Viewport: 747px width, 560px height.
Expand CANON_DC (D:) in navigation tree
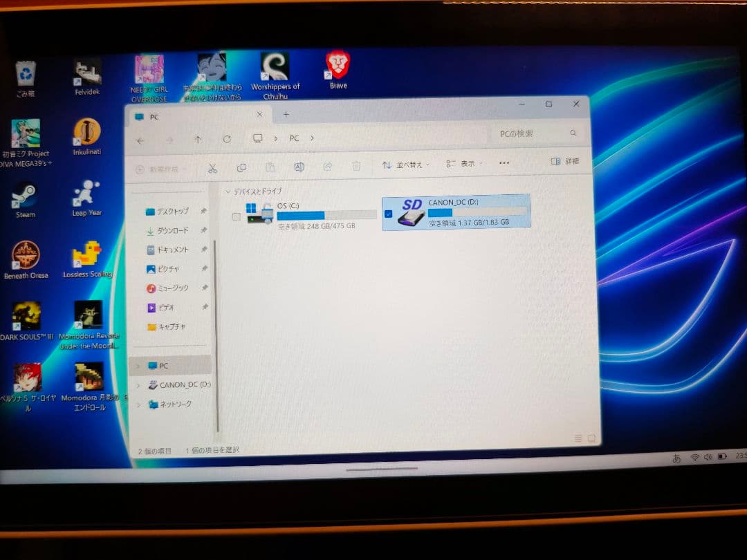pos(138,385)
